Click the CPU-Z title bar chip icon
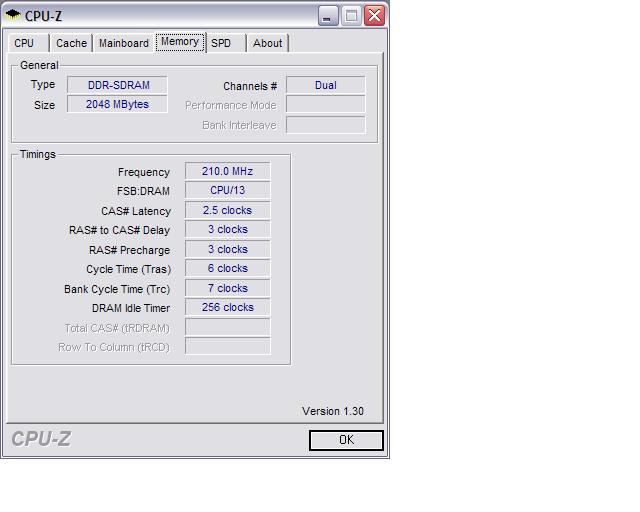 (13, 15)
